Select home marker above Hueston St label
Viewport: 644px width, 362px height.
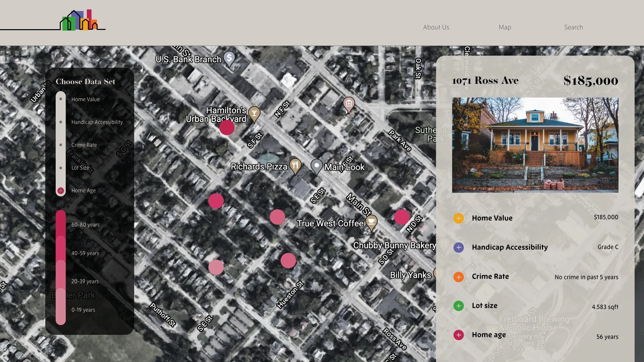(288, 260)
